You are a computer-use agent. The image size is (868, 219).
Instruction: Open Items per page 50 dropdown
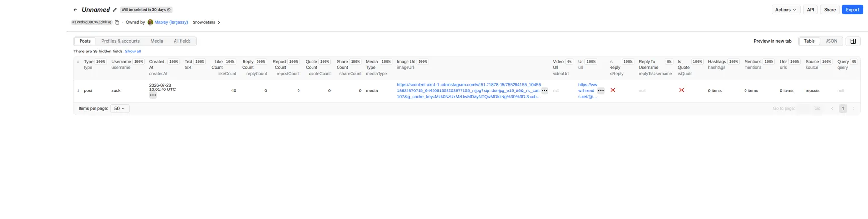pyautogui.click(x=120, y=109)
